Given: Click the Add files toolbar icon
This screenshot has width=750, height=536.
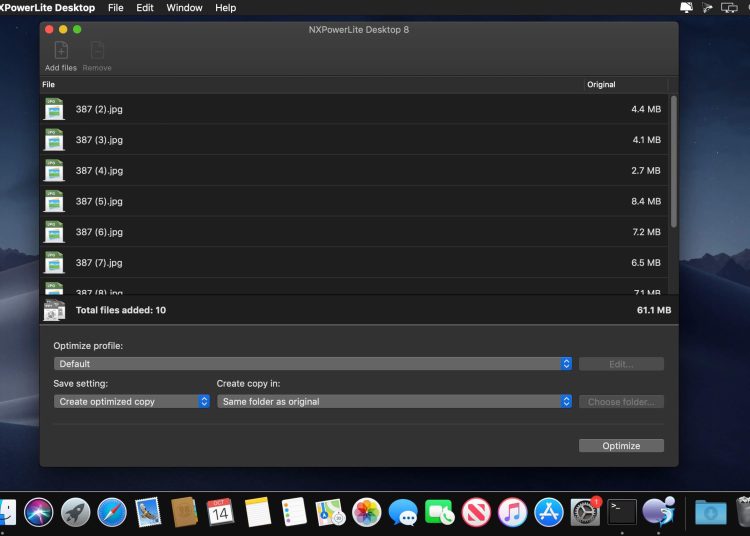Looking at the screenshot, I should pyautogui.click(x=60, y=51).
